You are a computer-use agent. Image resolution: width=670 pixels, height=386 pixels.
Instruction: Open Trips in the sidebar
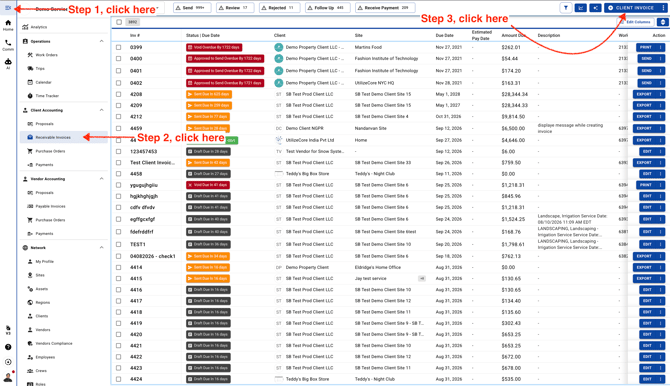40,68
